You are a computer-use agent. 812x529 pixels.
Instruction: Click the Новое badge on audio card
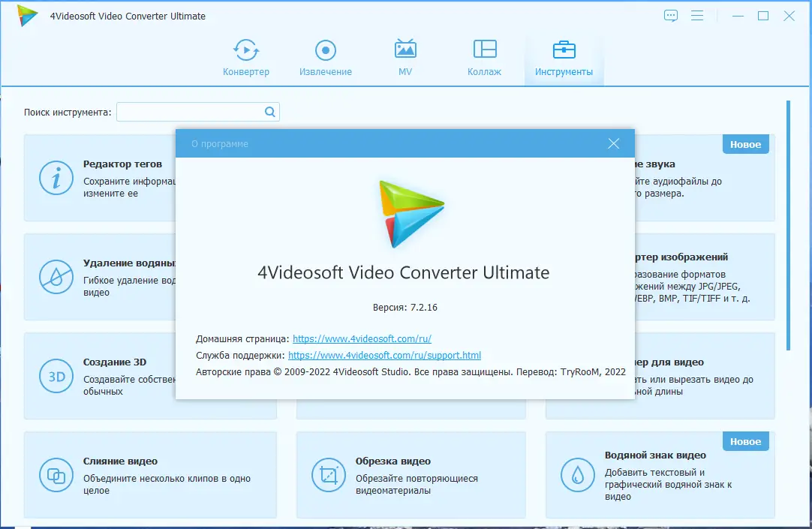(x=746, y=144)
